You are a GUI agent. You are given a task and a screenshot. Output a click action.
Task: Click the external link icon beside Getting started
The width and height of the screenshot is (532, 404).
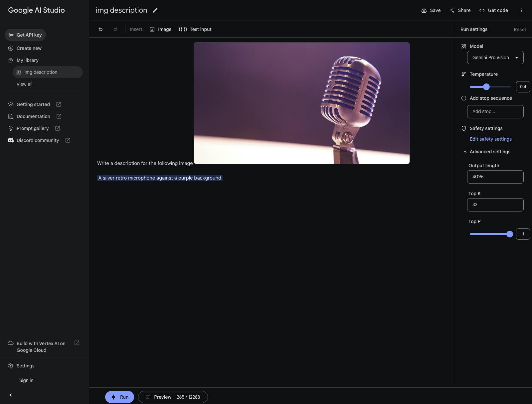click(59, 104)
